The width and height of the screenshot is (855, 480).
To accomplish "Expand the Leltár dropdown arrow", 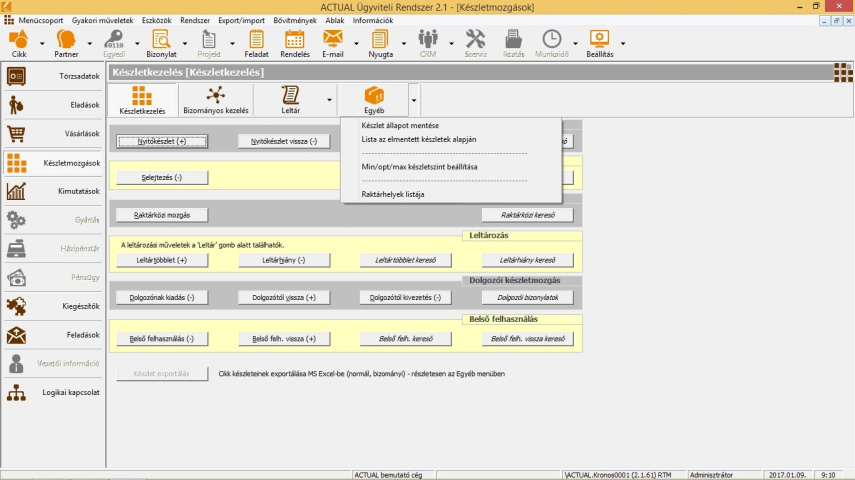I will coord(329,100).
